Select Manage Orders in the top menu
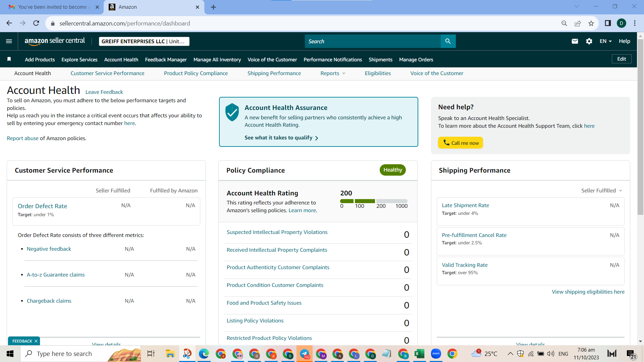This screenshot has height=362, width=644. 416,60
